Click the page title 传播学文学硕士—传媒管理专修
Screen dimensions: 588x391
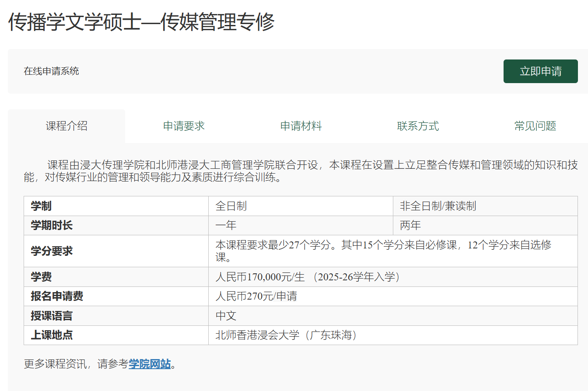pyautogui.click(x=141, y=22)
